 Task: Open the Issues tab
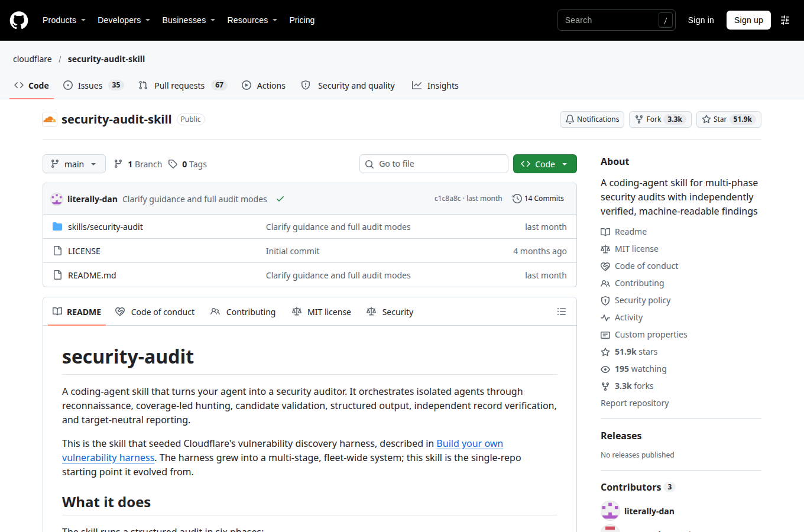[x=93, y=86]
